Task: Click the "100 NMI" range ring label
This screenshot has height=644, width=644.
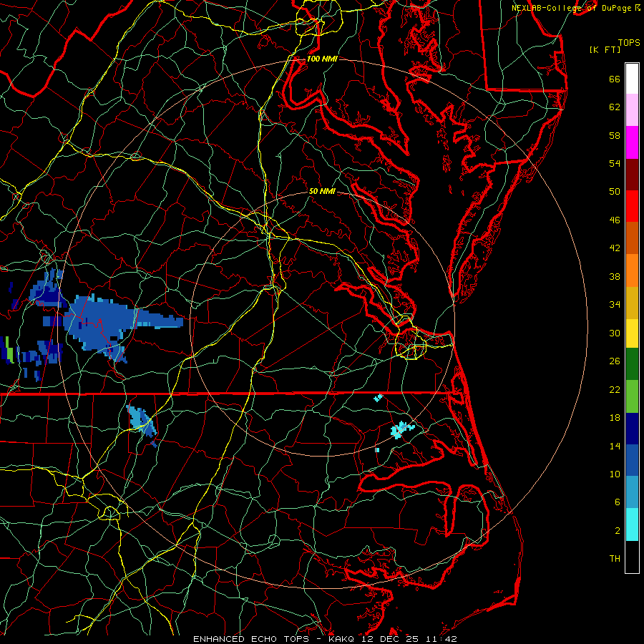Action: (322, 59)
